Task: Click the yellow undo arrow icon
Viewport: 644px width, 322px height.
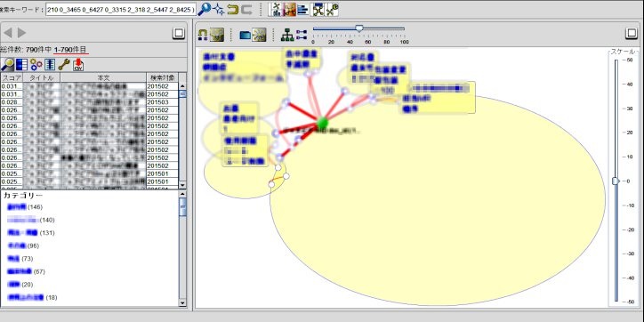Action: [233, 9]
